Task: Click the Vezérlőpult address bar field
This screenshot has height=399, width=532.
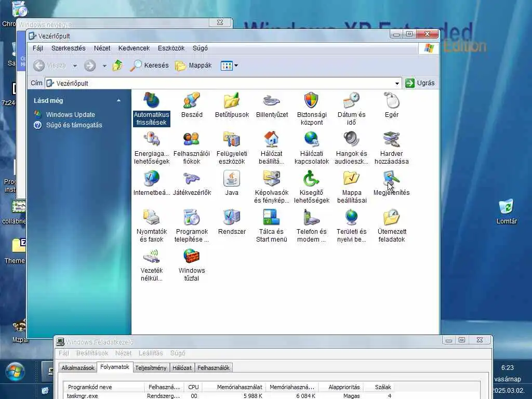Action: 223,84
